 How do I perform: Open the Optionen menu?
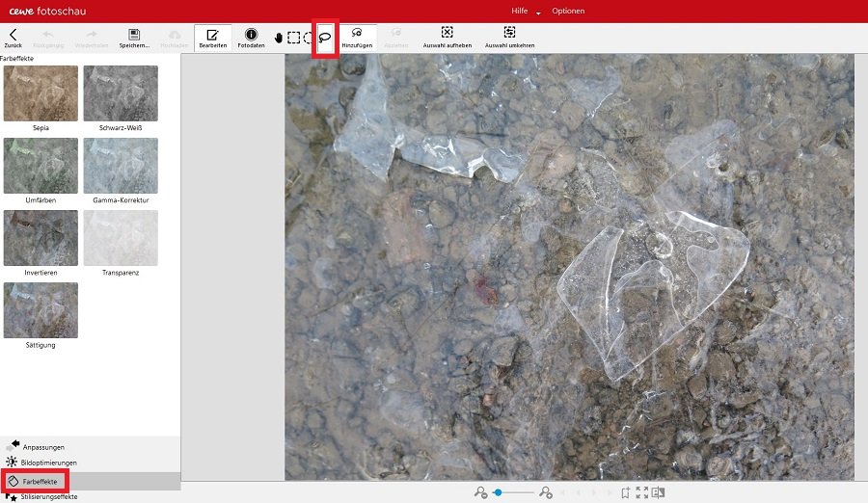pos(568,11)
